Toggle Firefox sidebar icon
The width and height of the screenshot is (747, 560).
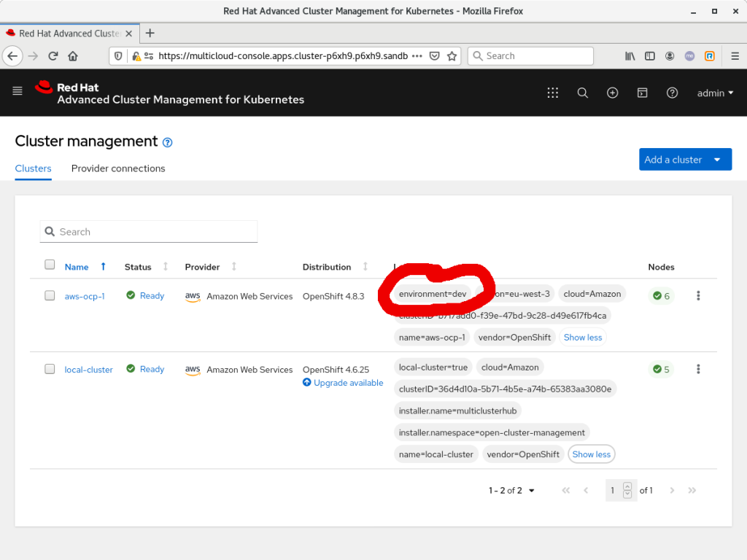(650, 56)
